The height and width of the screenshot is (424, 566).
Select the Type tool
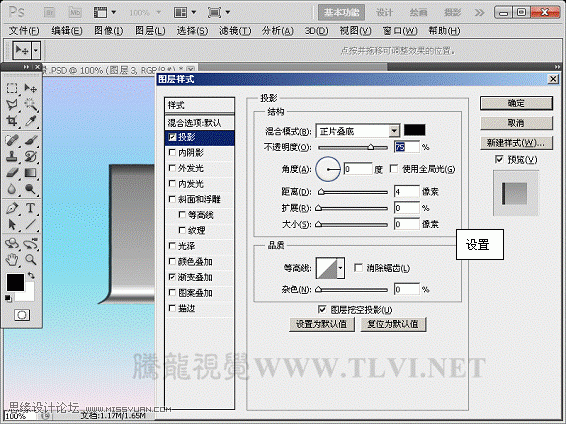tap(30, 208)
